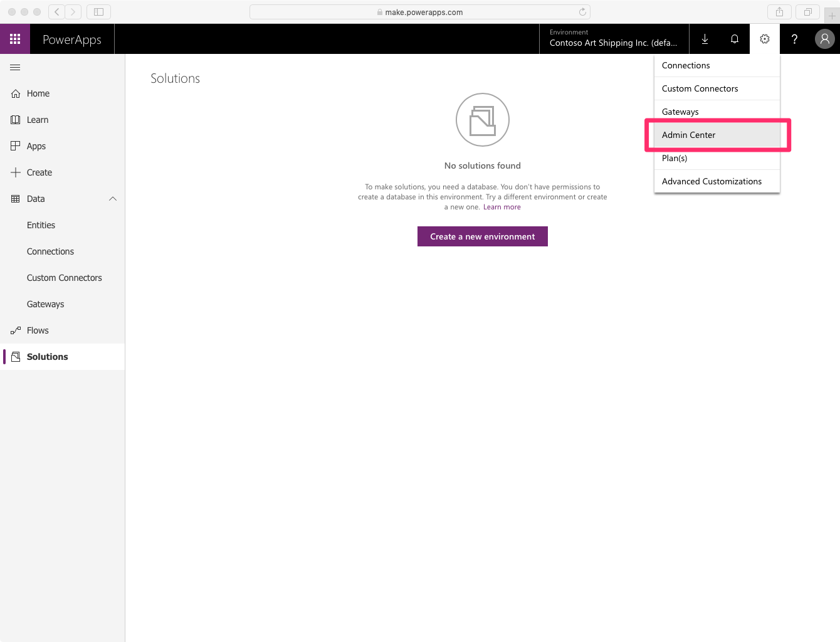Click the empty solutions placeholder illustration

tap(483, 120)
